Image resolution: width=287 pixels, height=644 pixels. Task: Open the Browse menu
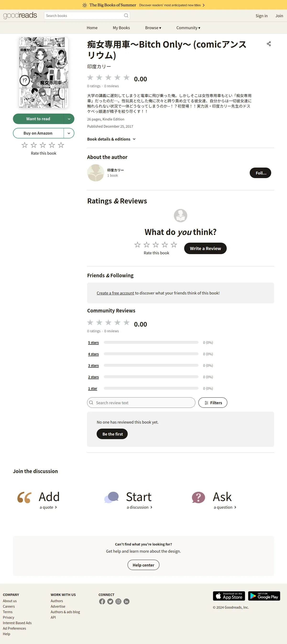point(153,28)
